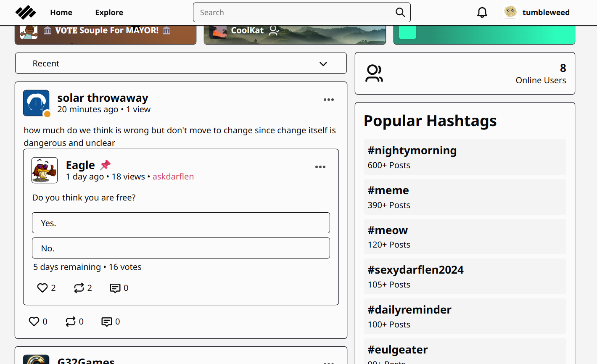Like Eagle's poll post

point(42,288)
